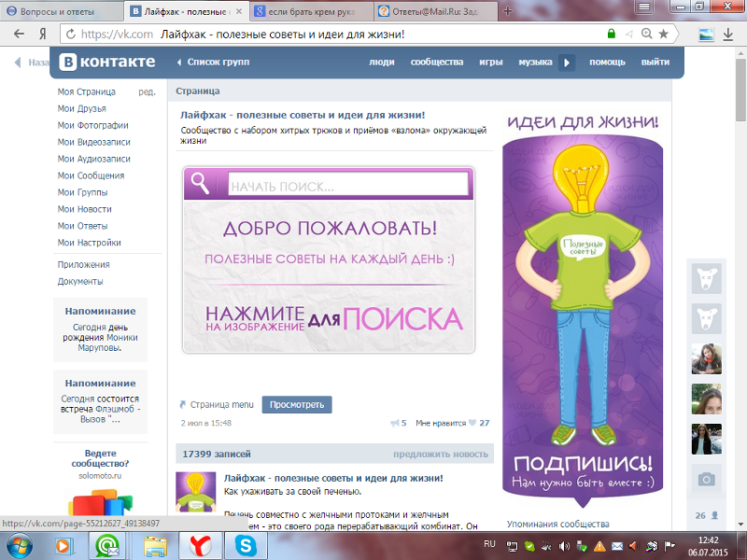Viewport: 747px width, 560px height.
Task: Open музыка in the VK header
Action: pos(535,63)
